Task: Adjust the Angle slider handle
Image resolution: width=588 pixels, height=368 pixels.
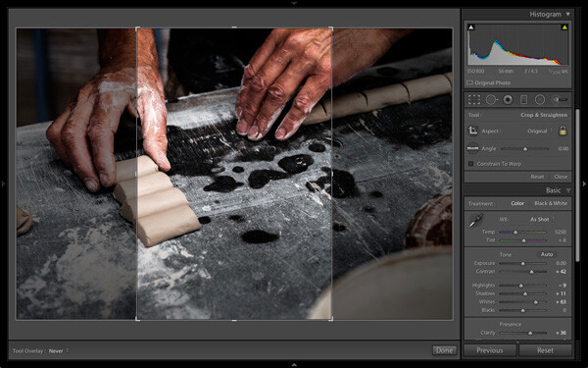Action: (525, 149)
